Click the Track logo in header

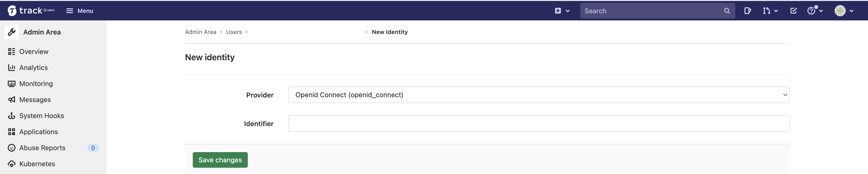30,11
